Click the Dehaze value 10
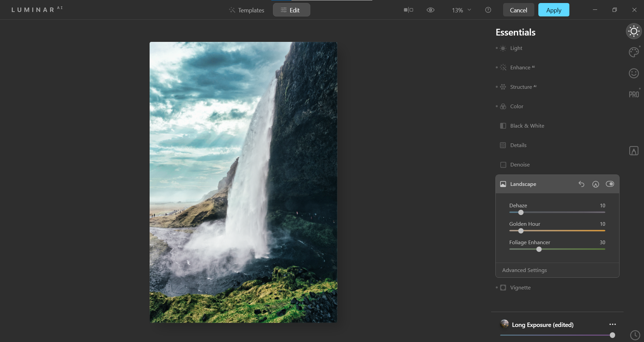 (x=602, y=205)
